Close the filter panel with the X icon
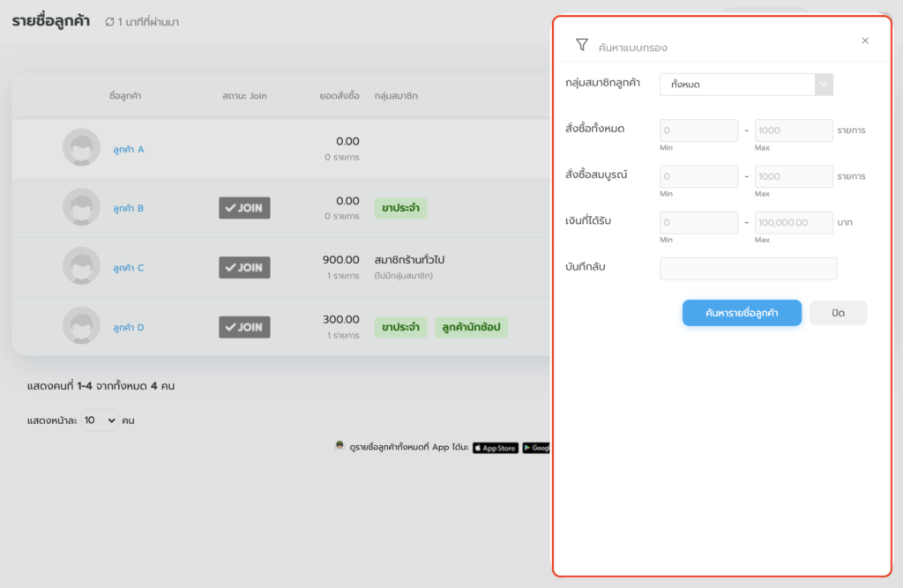This screenshot has height=588, width=903. (865, 41)
